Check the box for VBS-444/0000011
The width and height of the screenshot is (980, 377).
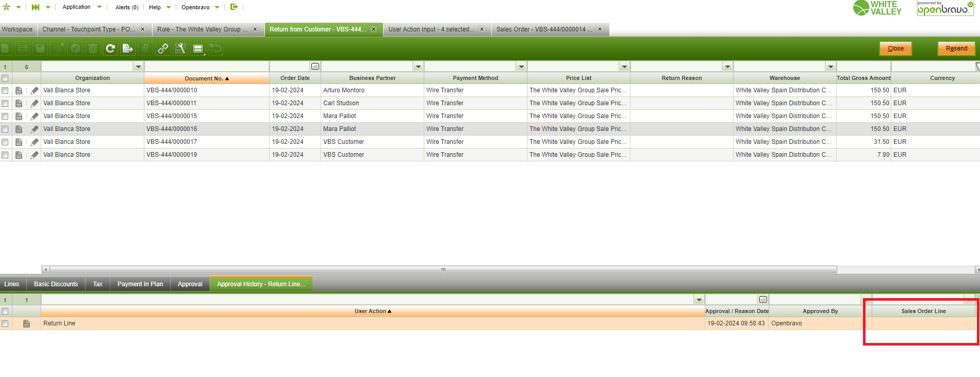(x=5, y=103)
